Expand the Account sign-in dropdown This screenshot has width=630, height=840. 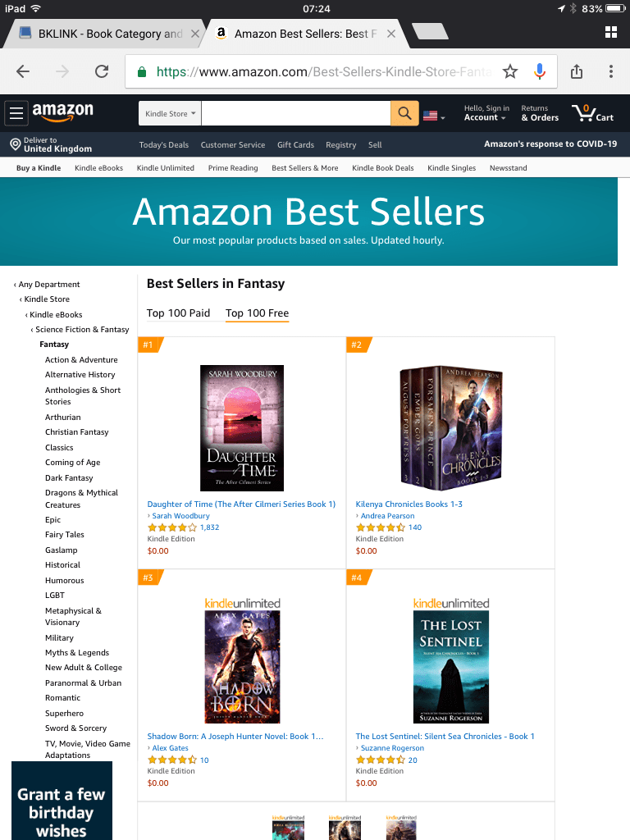pyautogui.click(x=486, y=113)
